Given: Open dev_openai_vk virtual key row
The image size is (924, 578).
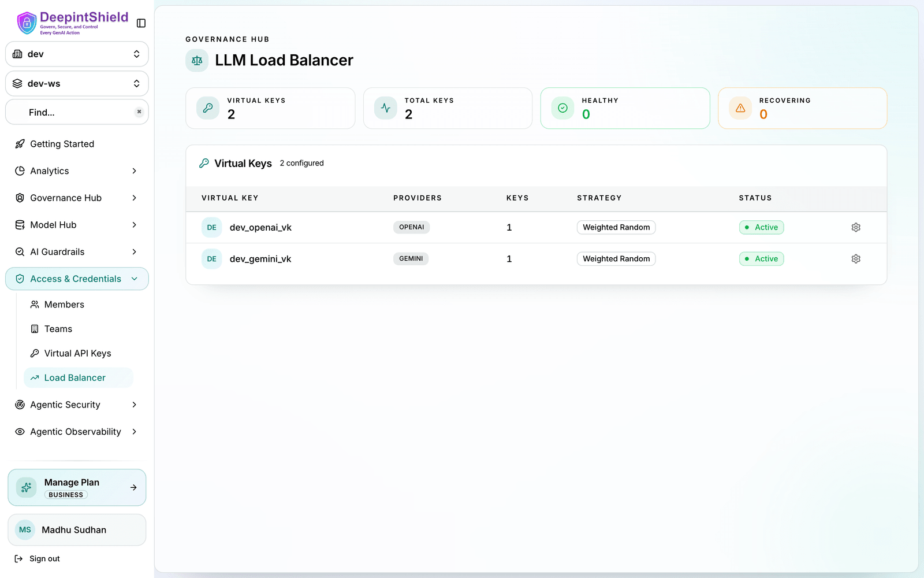Looking at the screenshot, I should click(x=536, y=228).
